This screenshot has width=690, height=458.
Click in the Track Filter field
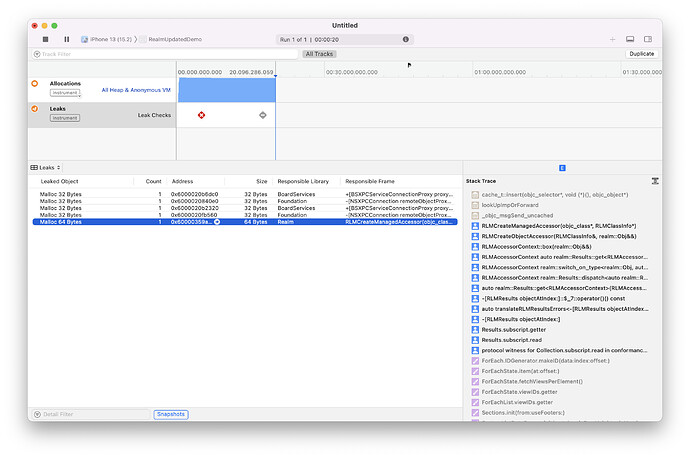(100, 54)
